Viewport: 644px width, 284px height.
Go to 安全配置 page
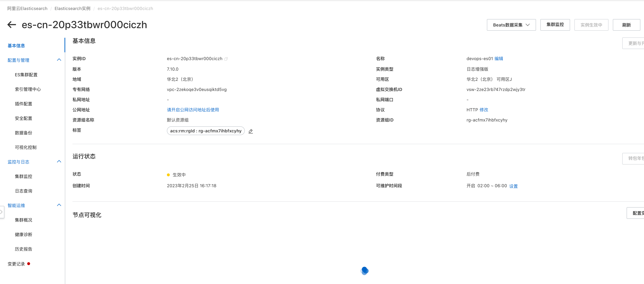pos(23,118)
